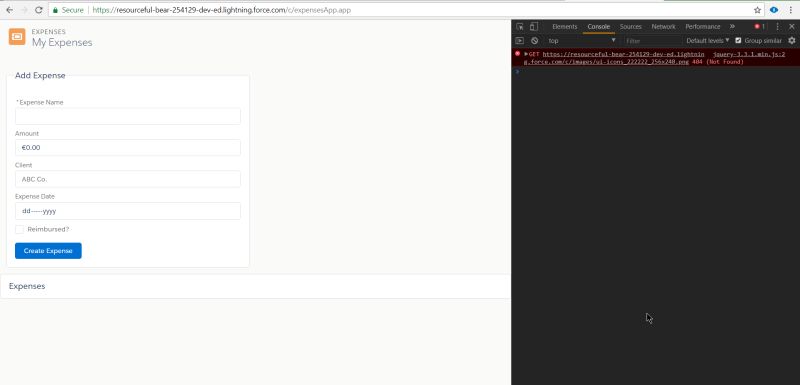This screenshot has height=385, width=800.
Task: Open DevTools customize three-dot menu
Action: tap(778, 27)
